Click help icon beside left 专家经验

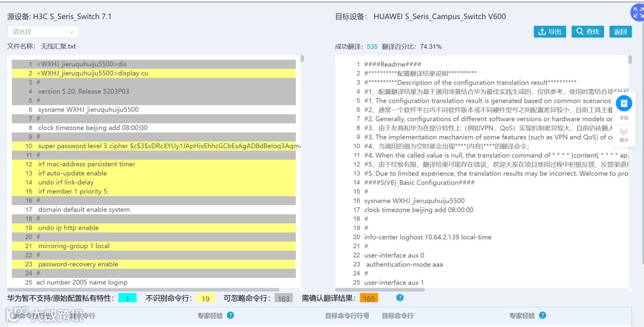(x=230, y=316)
